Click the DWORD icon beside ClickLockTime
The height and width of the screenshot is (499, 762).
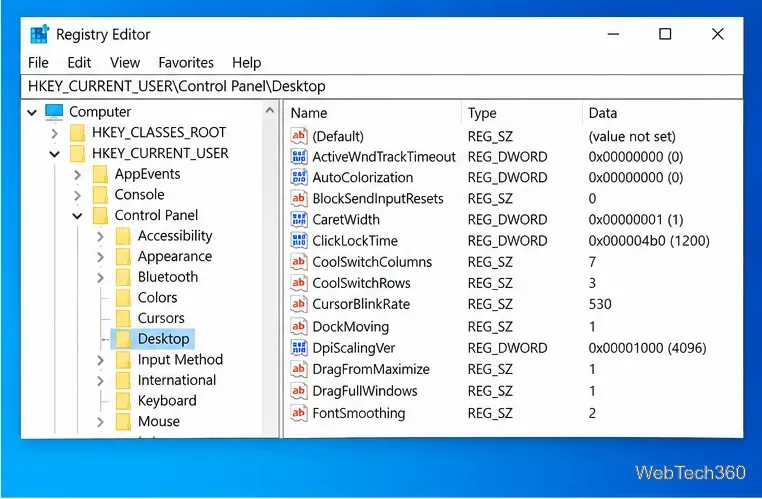299,241
